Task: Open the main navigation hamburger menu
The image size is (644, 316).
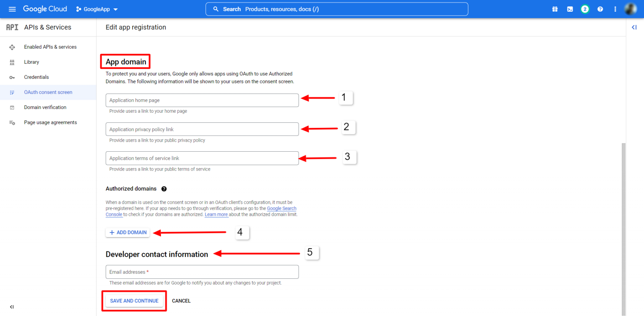Action: pyautogui.click(x=12, y=9)
